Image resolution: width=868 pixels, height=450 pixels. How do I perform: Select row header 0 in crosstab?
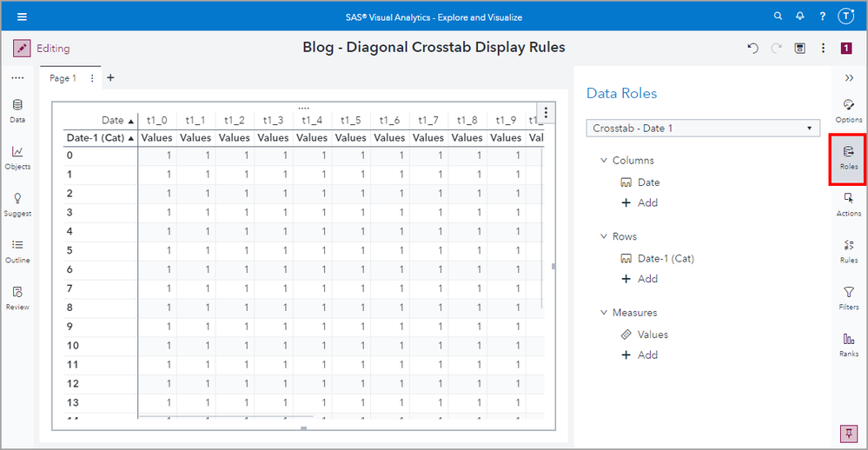[x=100, y=156]
